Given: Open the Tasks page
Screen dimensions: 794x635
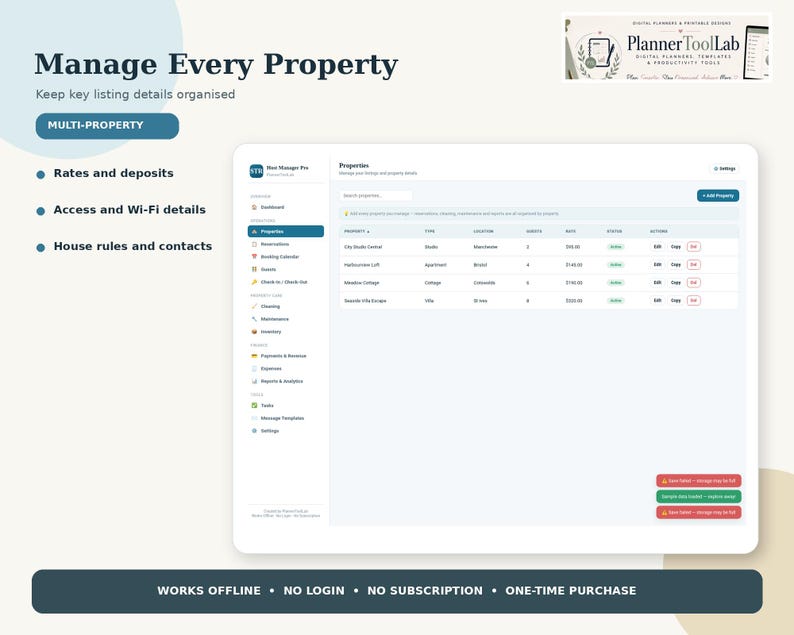Looking at the screenshot, I should 286,406.
